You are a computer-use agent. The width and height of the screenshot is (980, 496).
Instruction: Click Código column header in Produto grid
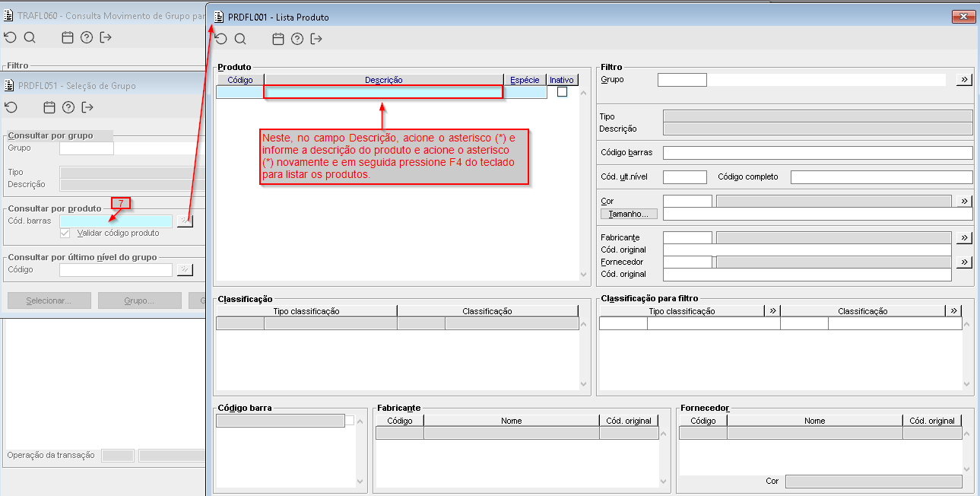point(240,80)
